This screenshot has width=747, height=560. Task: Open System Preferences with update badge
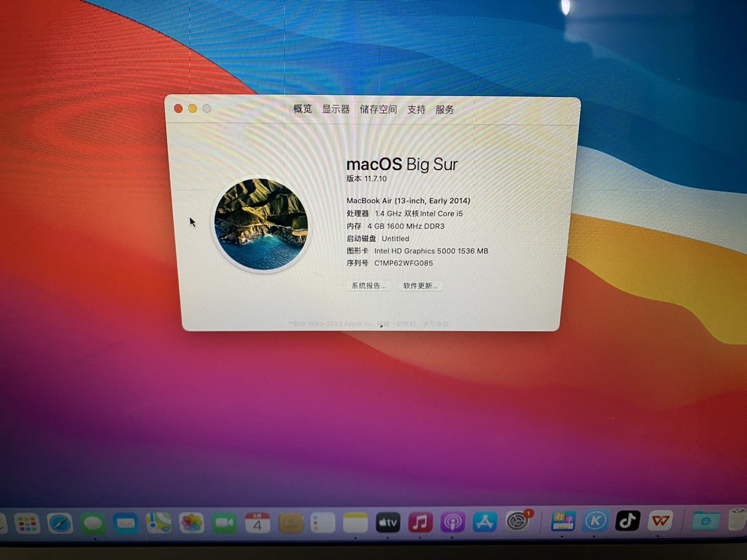pos(518,521)
